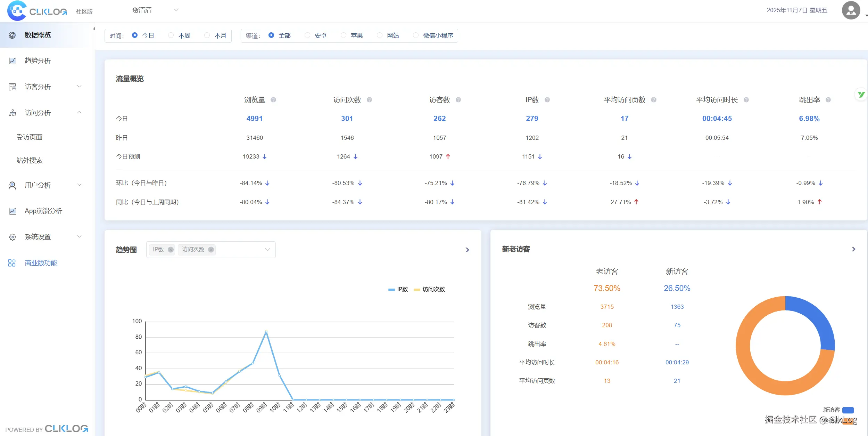Viewport: 868px width, 436px height.
Task: Click the 商业版功能 link
Action: pyautogui.click(x=41, y=263)
